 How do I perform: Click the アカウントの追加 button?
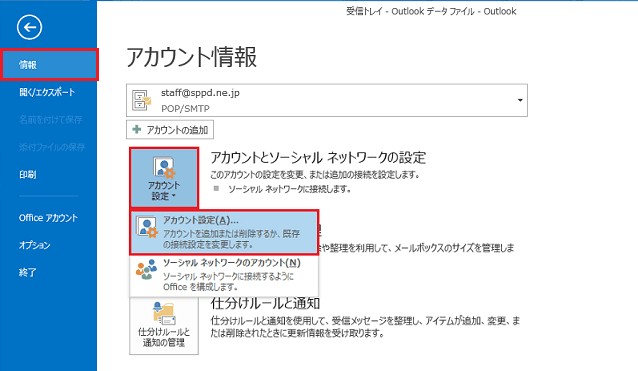[x=170, y=130]
